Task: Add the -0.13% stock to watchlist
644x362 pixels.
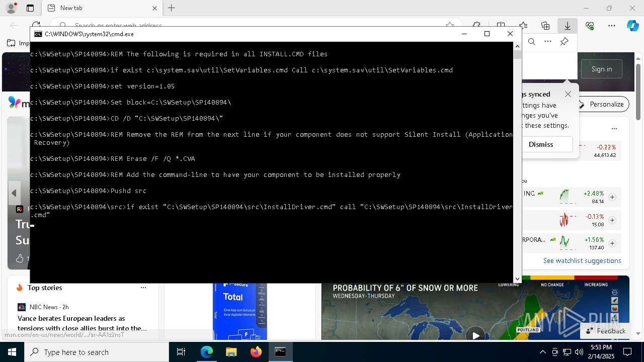Action: pos(612,220)
